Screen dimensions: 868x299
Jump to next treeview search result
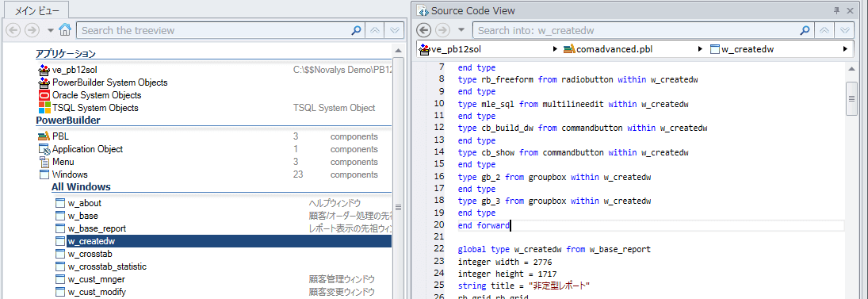click(394, 30)
